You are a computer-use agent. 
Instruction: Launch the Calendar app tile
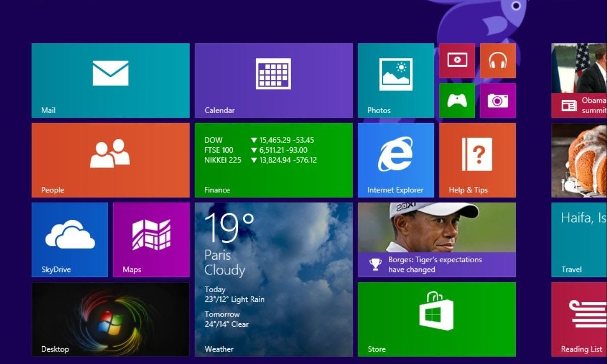(x=273, y=80)
